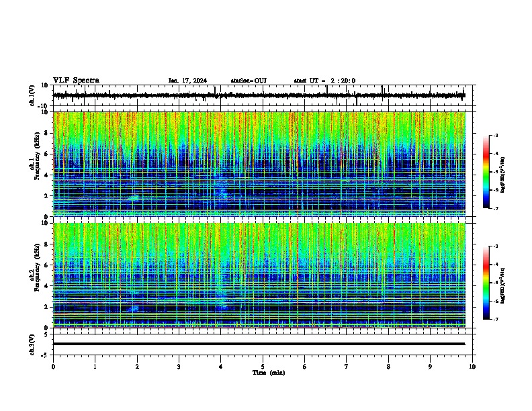
Task: Click the "8" kHz tick on ch.1 frequency axis
Action: tap(47, 133)
